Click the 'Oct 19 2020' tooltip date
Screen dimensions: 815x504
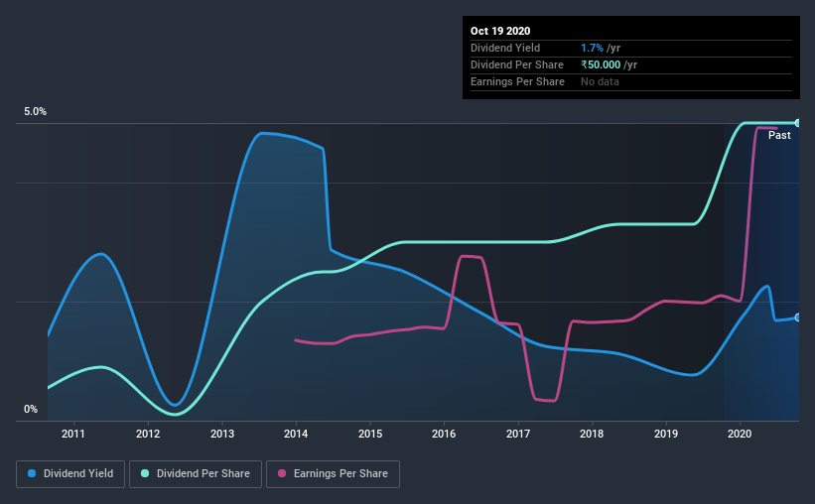(500, 31)
